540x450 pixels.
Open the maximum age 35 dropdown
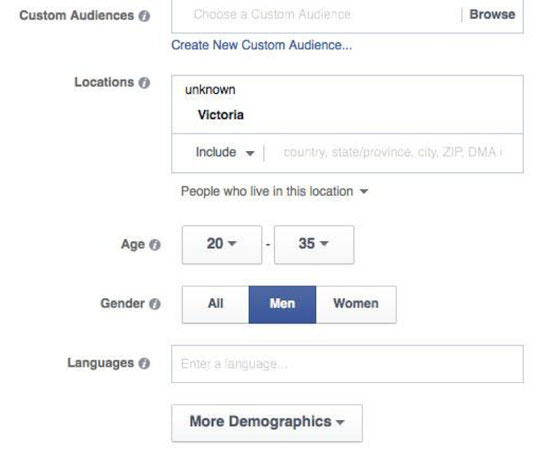tap(314, 244)
